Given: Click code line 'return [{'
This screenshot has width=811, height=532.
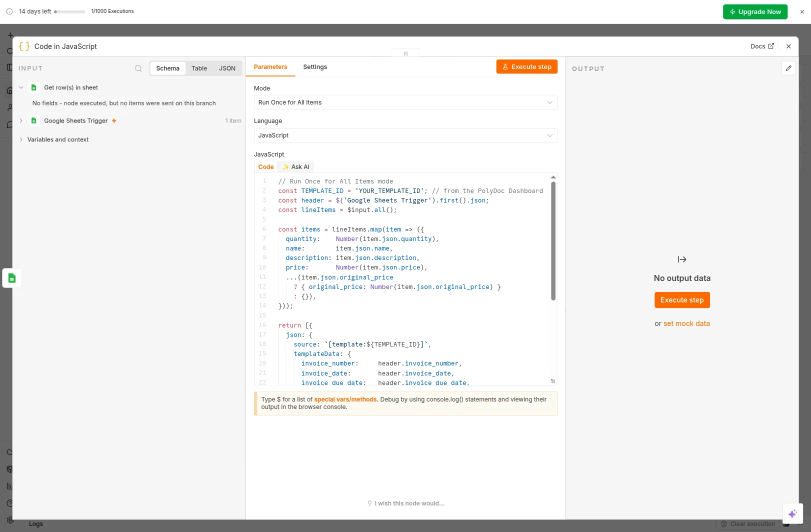Looking at the screenshot, I should (295, 325).
